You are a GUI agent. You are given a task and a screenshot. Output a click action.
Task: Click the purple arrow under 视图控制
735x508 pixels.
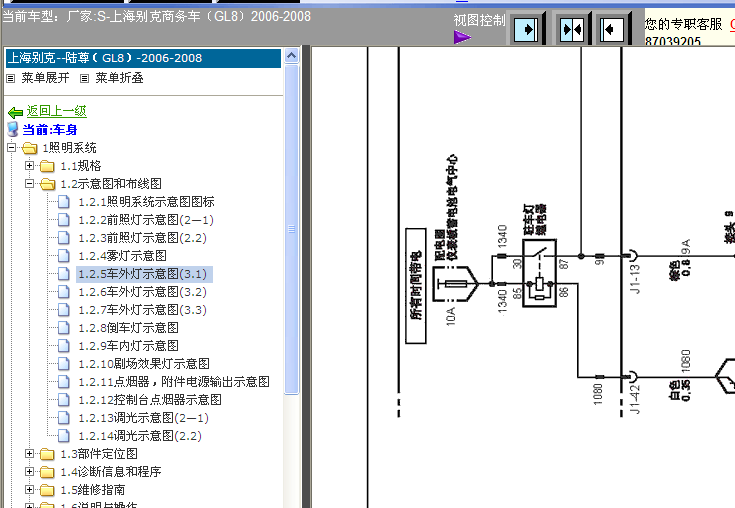pyautogui.click(x=462, y=37)
